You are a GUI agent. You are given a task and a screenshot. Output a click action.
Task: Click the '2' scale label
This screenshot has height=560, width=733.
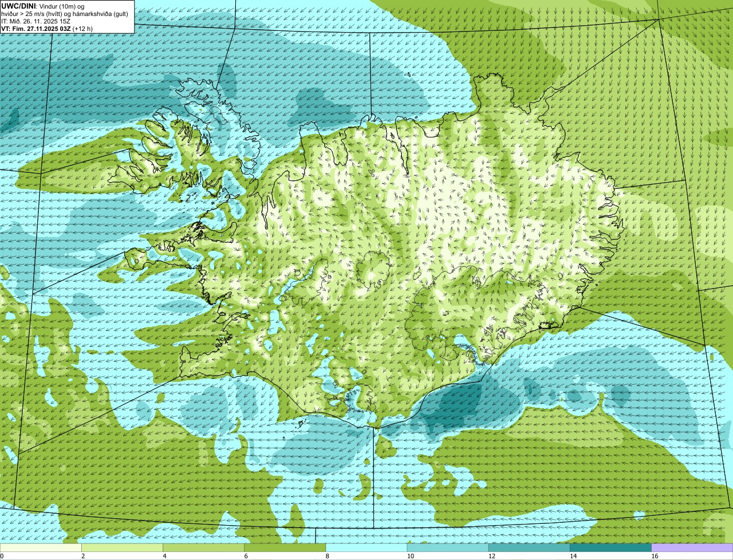[x=83, y=556]
